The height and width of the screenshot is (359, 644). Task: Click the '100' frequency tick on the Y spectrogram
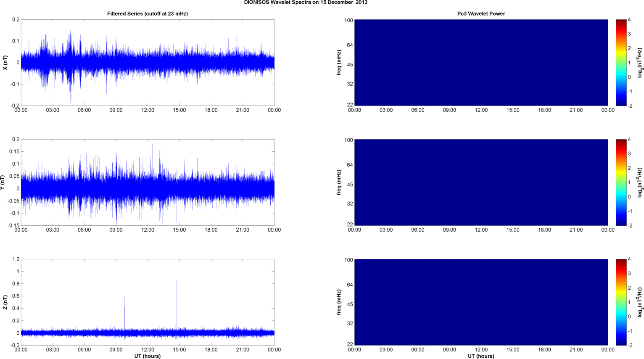pos(348,140)
